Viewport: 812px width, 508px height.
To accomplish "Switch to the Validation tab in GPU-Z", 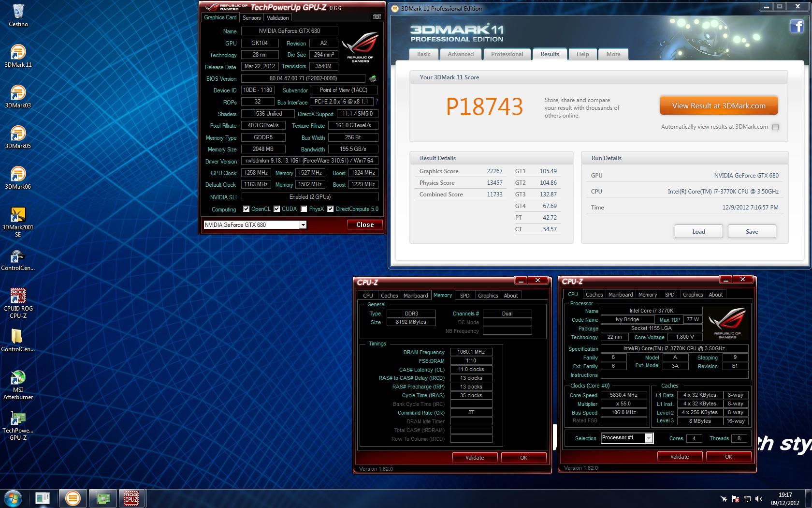I will 278,18.
